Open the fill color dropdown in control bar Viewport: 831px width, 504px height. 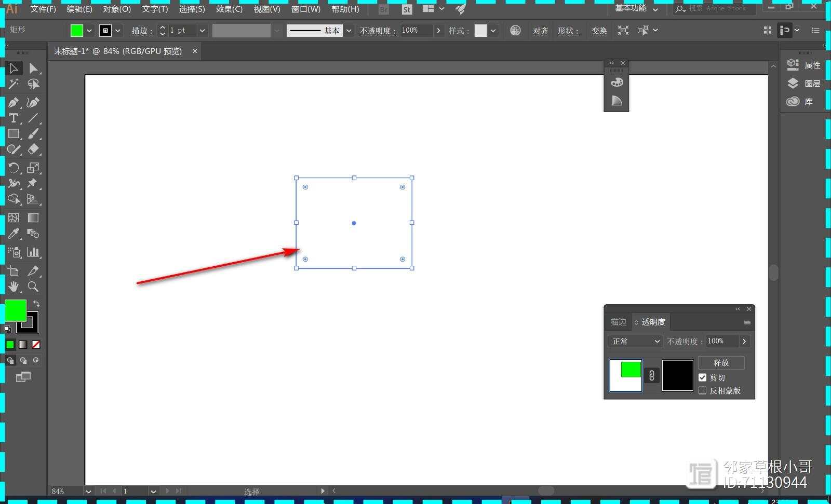click(x=89, y=31)
